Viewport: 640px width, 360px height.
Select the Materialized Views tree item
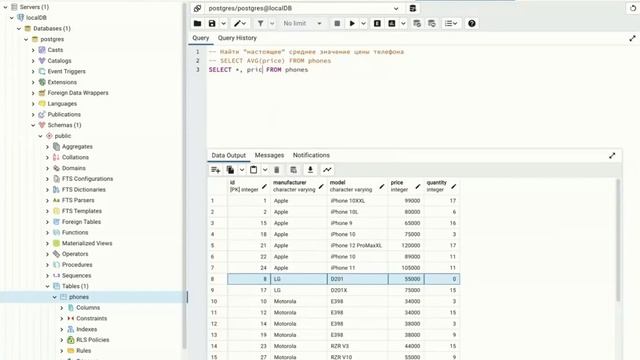(x=87, y=243)
